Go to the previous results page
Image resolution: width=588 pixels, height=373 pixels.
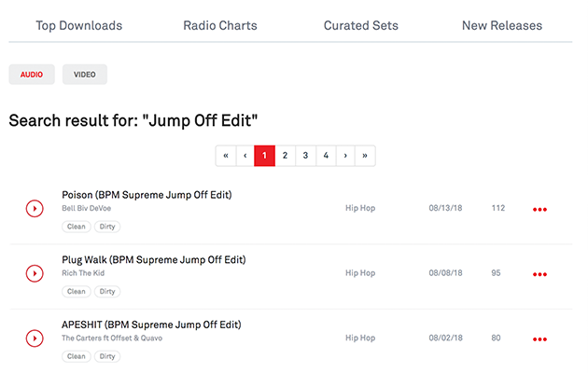pyautogui.click(x=245, y=156)
